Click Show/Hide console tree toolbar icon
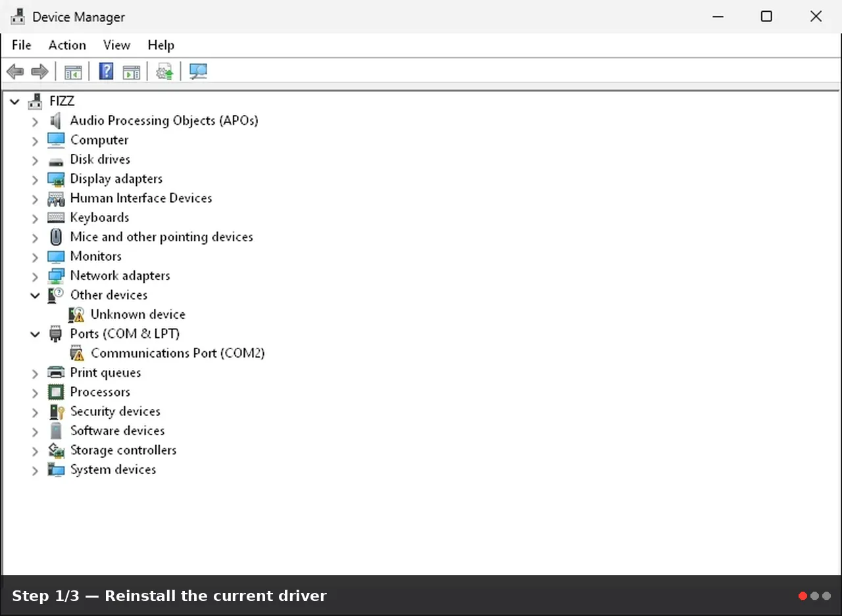The image size is (842, 616). 73,72
